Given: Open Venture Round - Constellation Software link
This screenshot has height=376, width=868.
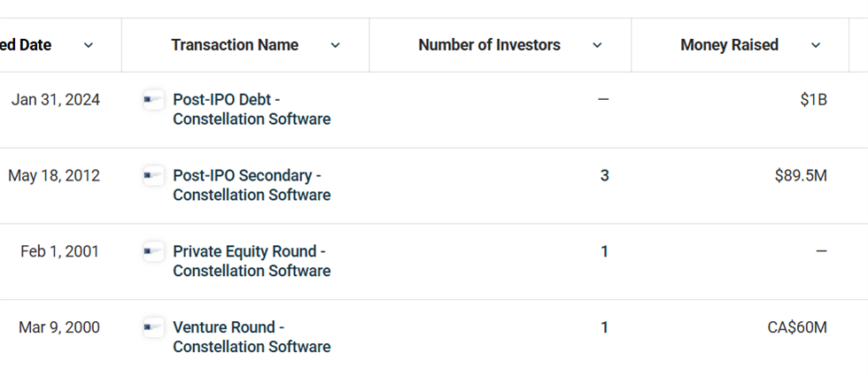Looking at the screenshot, I should tap(252, 337).
